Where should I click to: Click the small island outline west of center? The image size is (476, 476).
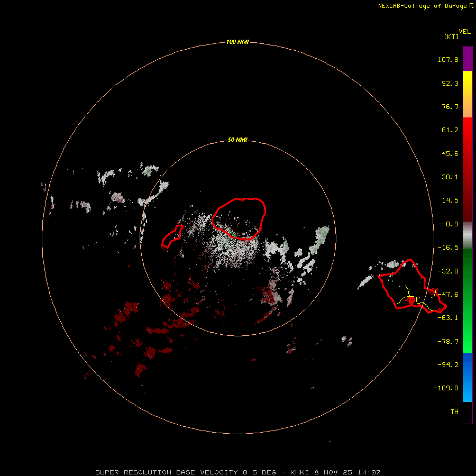[172, 237]
